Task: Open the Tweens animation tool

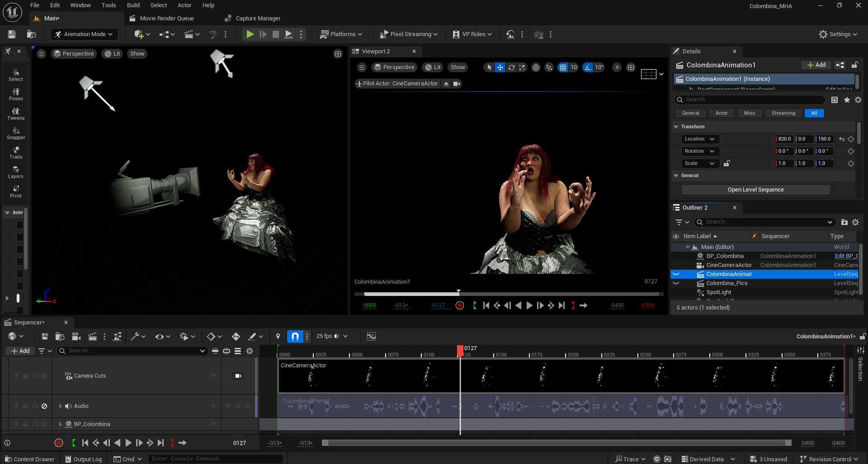Action: point(16,114)
